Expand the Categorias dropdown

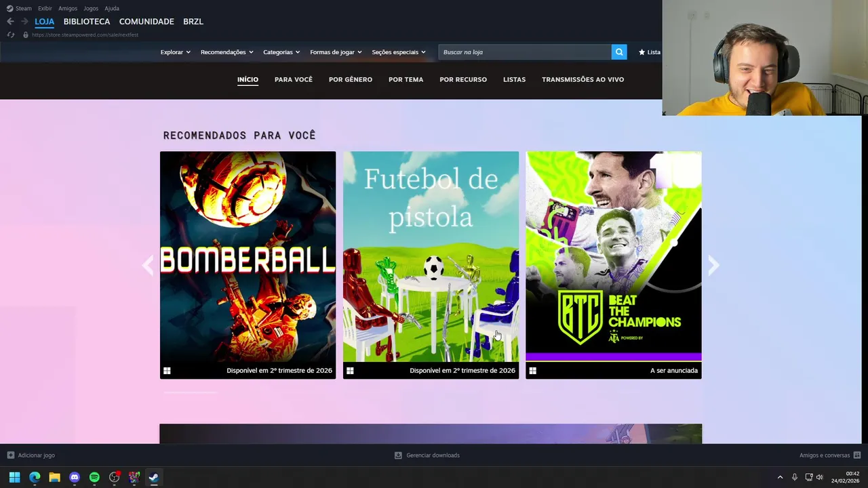(281, 52)
